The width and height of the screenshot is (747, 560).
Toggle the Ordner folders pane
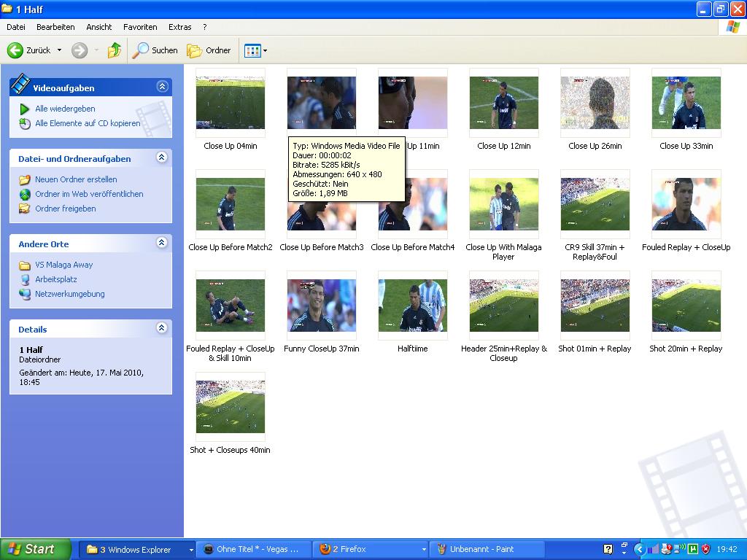209,50
